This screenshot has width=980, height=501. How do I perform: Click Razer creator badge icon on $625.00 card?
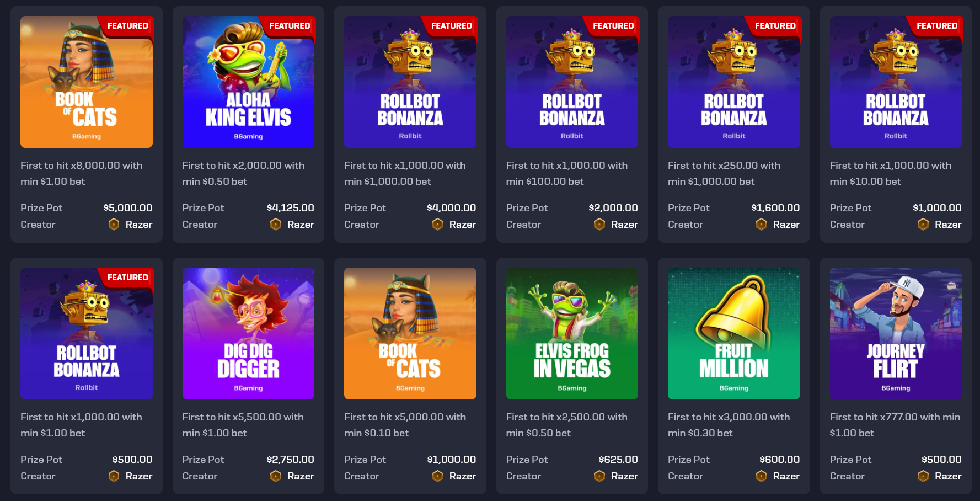point(599,476)
